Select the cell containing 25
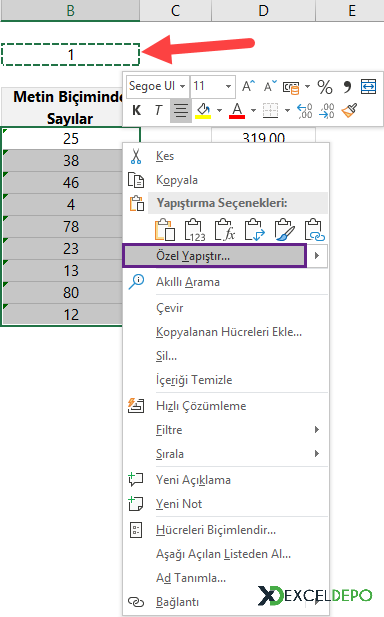384x617 pixels. tap(71, 139)
